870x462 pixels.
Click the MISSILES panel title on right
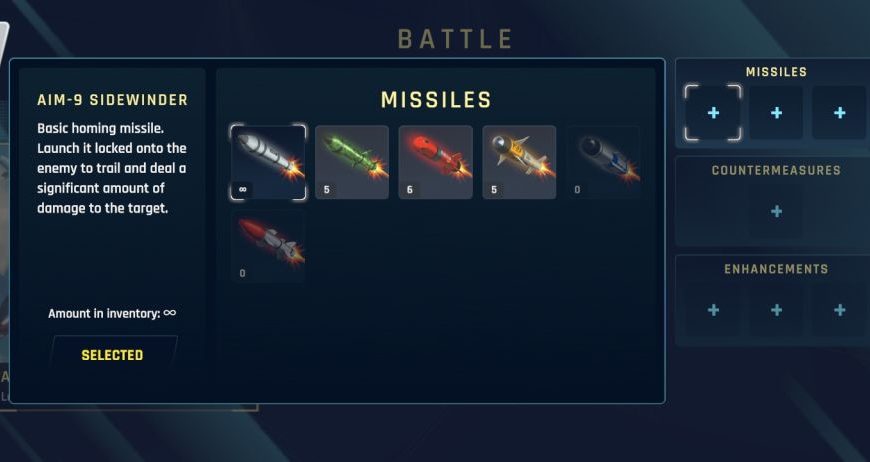tap(776, 72)
